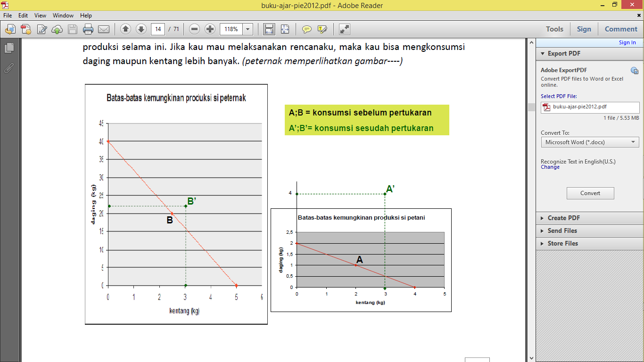
Task: Open the File menu
Action: click(x=8, y=16)
